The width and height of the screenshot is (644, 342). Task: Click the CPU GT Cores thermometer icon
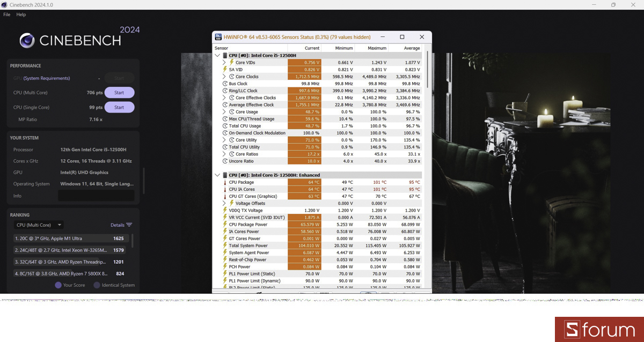click(225, 196)
